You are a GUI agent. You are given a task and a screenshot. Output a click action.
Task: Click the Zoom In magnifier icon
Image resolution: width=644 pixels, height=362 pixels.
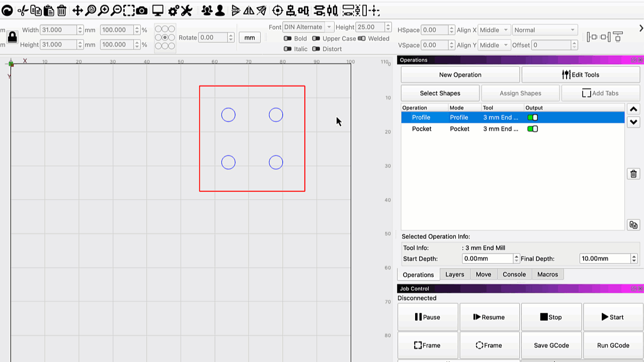pos(103,10)
